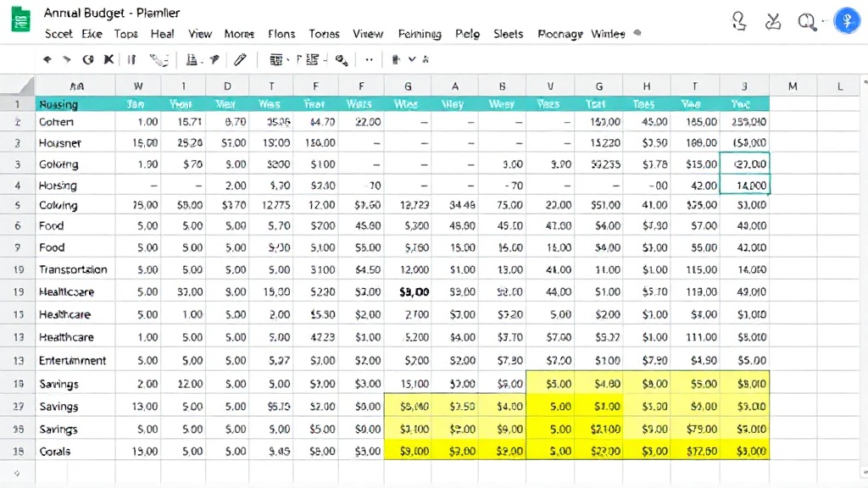
Task: Click the small dot after Wintes menu
Action: [x=637, y=33]
